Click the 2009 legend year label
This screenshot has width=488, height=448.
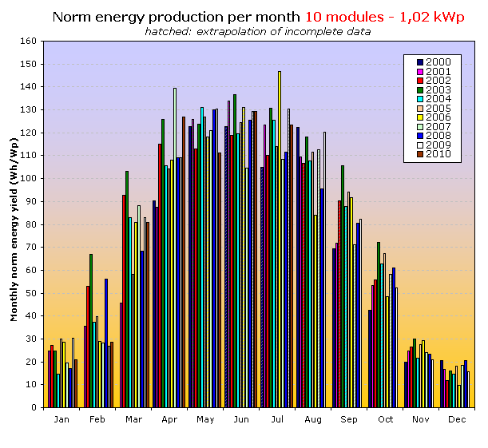[438, 145]
